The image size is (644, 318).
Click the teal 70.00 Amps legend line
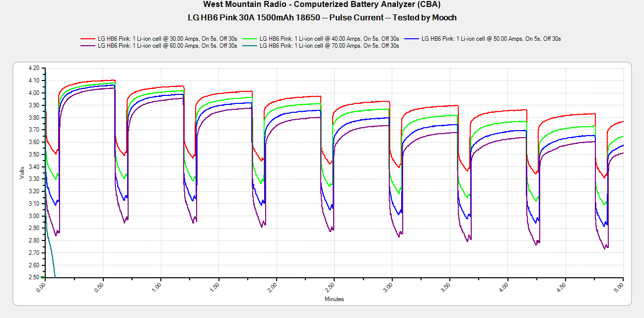tap(249, 46)
